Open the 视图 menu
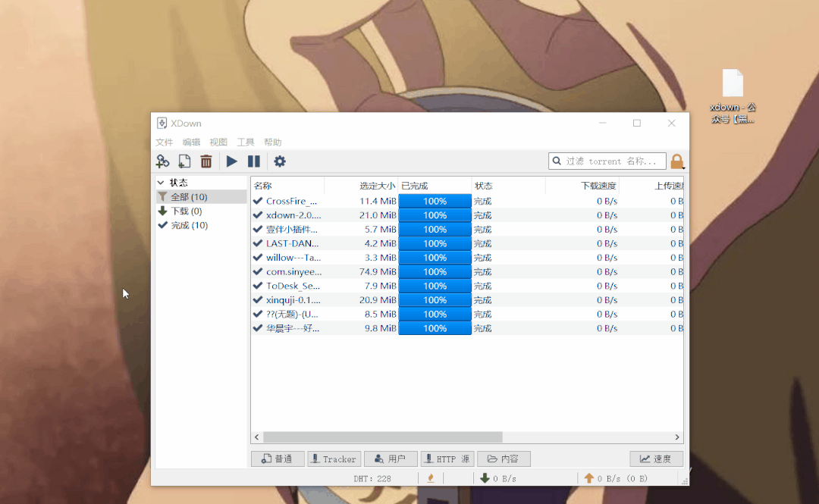 (218, 142)
